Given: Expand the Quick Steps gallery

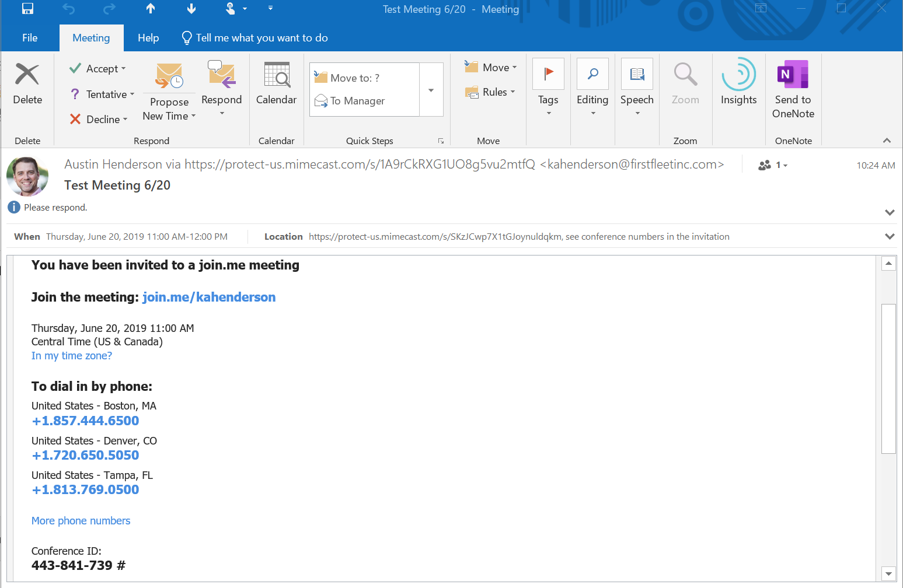Looking at the screenshot, I should click(x=431, y=90).
